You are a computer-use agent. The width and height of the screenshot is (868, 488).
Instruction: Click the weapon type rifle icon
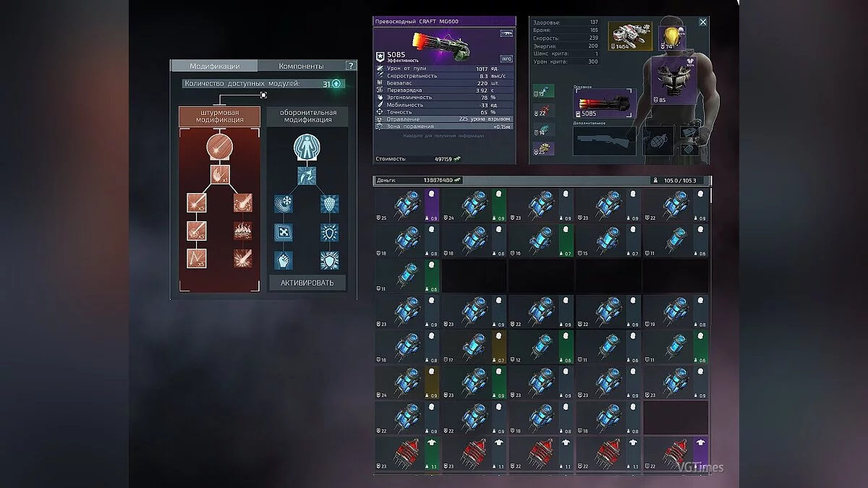[506, 34]
